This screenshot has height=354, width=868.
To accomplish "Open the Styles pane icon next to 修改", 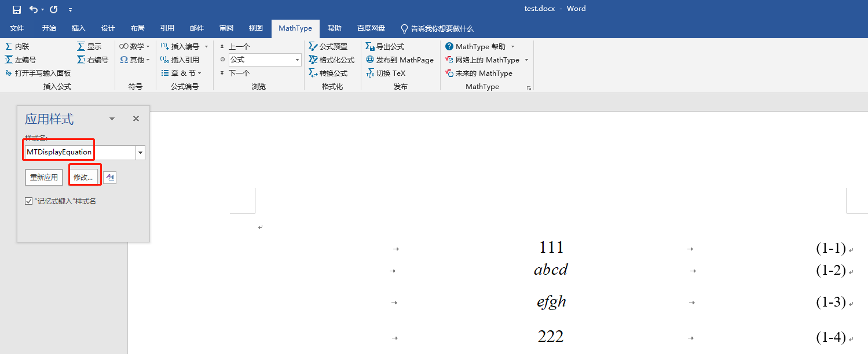I will (109, 177).
